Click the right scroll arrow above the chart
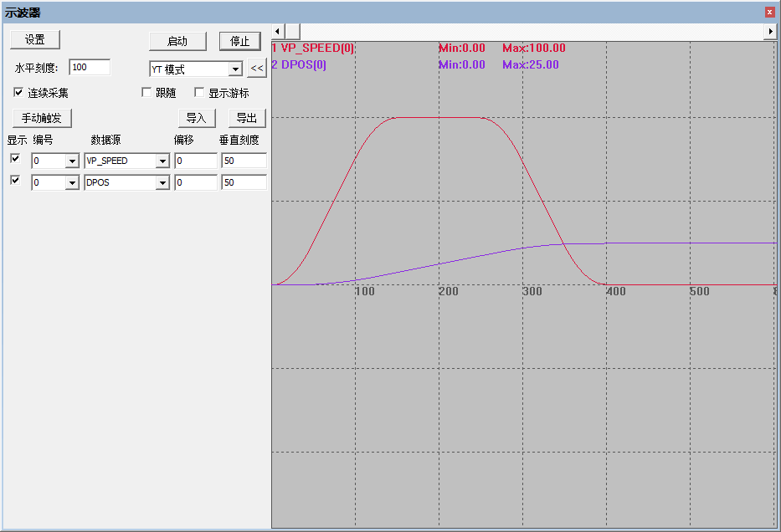781x532 pixels. (772, 30)
